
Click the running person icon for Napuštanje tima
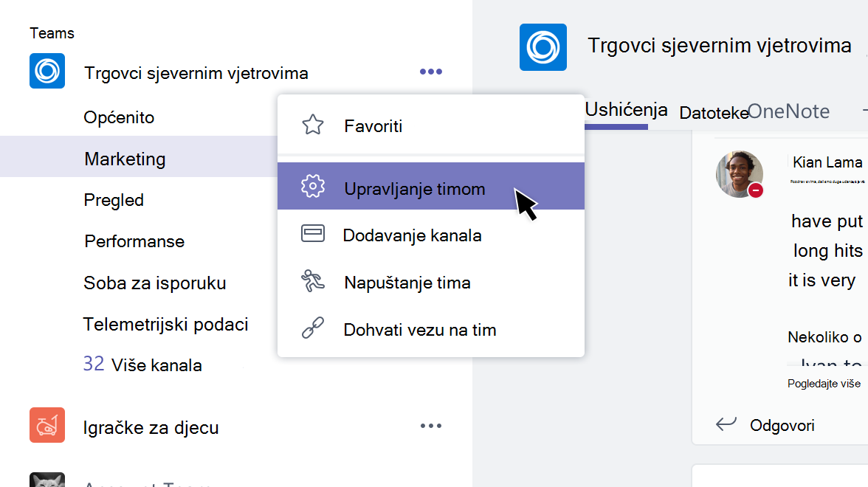(x=313, y=281)
